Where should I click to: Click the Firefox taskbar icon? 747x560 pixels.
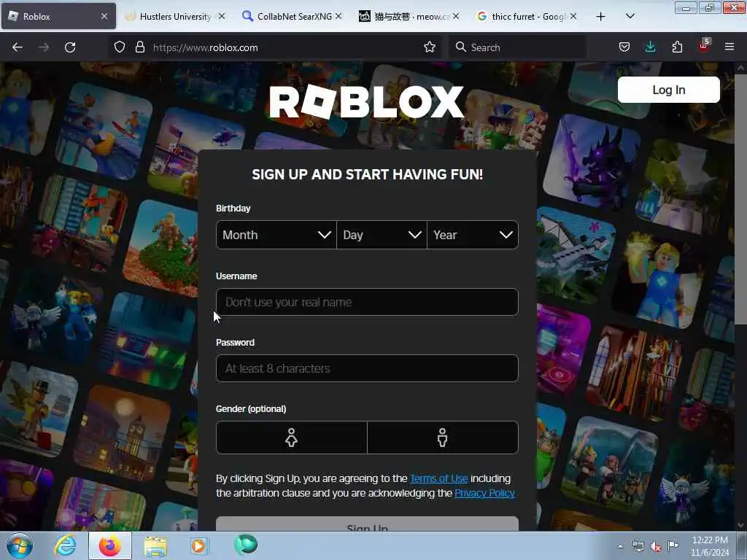[110, 545]
